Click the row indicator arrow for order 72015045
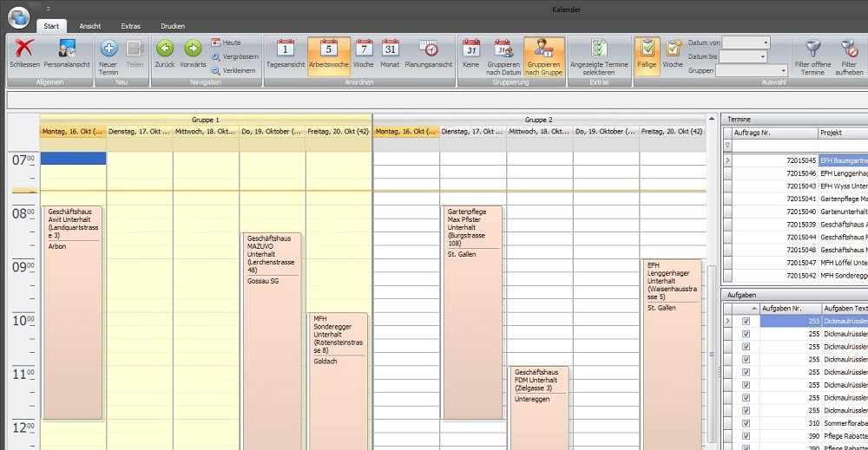The image size is (868, 450). point(727,160)
